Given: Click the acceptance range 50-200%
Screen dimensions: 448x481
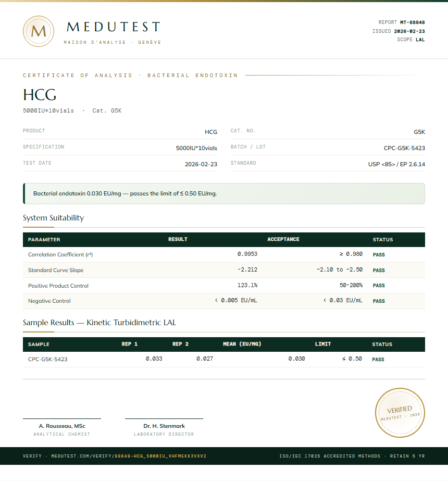Looking at the screenshot, I should click(351, 285).
